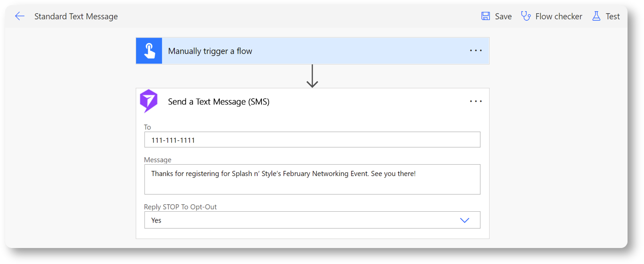The image size is (644, 264).
Task: Click the Save text label
Action: (503, 16)
